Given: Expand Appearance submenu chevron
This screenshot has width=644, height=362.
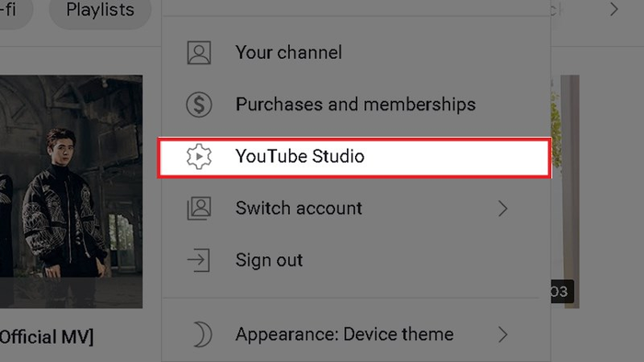Looking at the screenshot, I should (x=502, y=334).
